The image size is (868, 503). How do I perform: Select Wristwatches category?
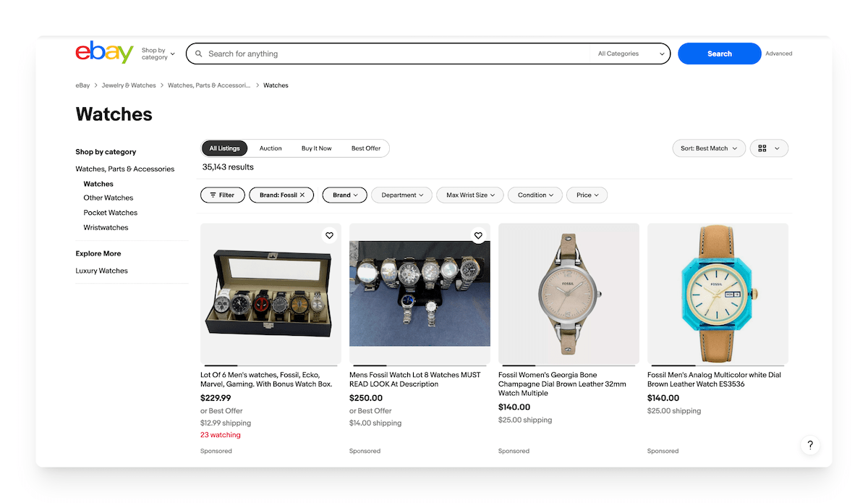[106, 227]
